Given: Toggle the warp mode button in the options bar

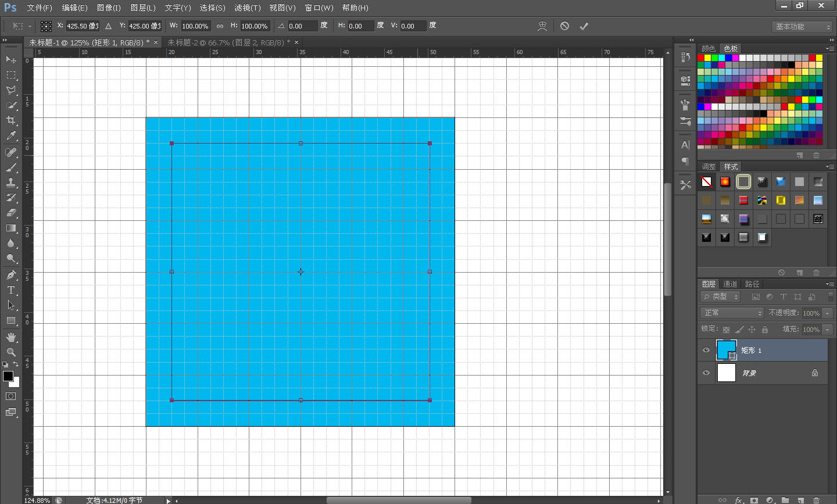Looking at the screenshot, I should point(542,26).
